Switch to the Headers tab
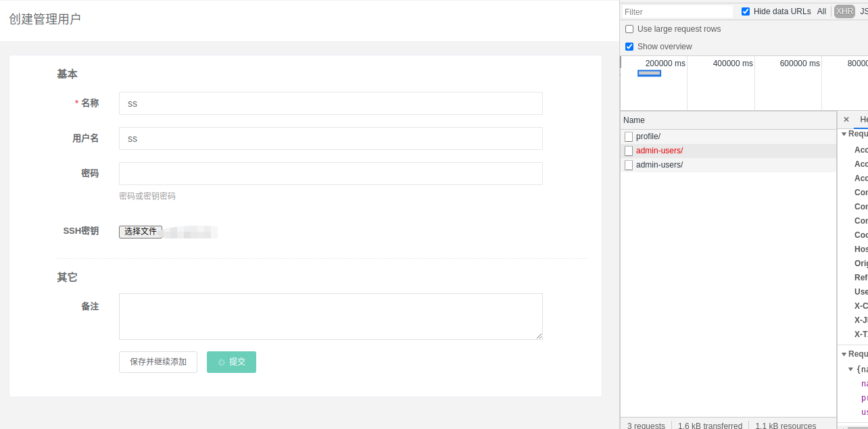This screenshot has height=429, width=868. click(863, 120)
